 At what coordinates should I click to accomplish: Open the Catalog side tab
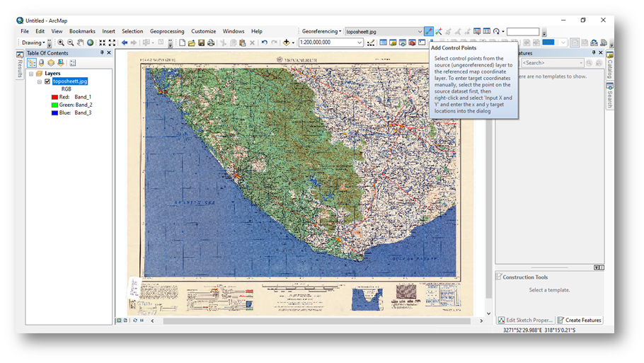(610, 65)
